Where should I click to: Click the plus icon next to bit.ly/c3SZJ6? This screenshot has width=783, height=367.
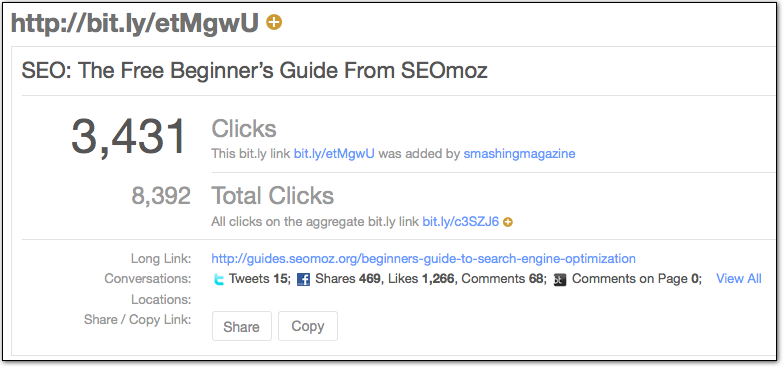(508, 222)
